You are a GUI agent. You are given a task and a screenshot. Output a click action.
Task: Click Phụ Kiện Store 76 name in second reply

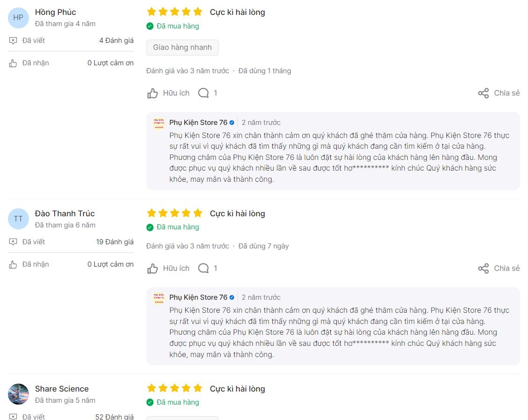point(198,297)
